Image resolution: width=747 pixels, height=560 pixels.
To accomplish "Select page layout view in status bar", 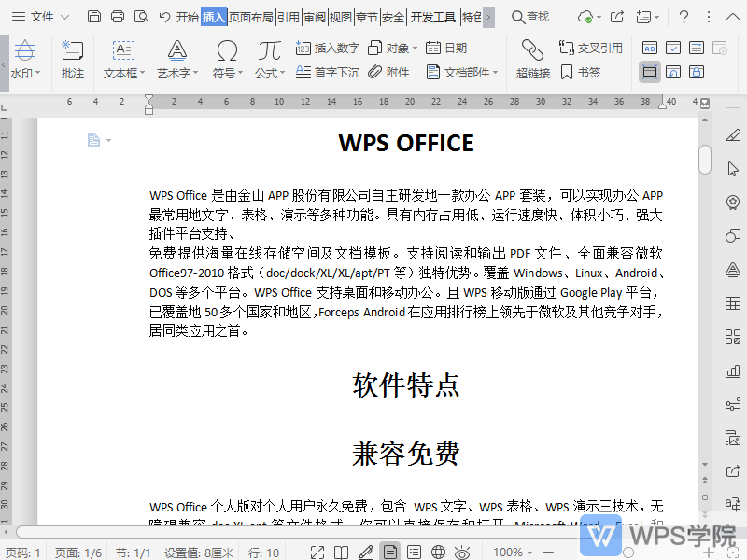I will coord(390,552).
